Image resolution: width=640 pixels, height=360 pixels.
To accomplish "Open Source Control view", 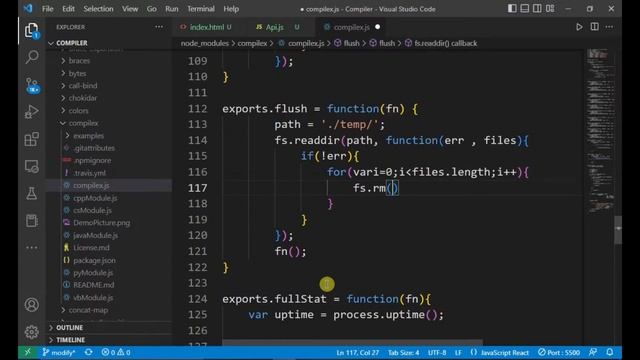I will pos(32,85).
